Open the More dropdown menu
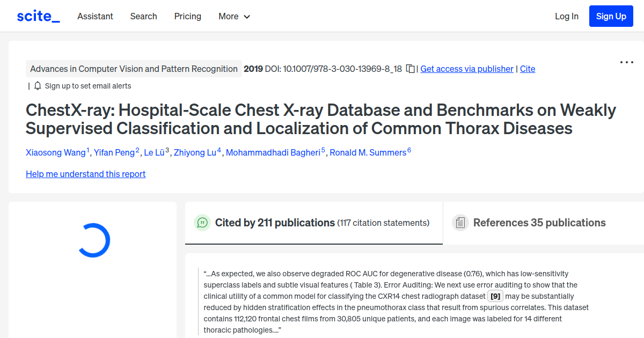 point(234,16)
